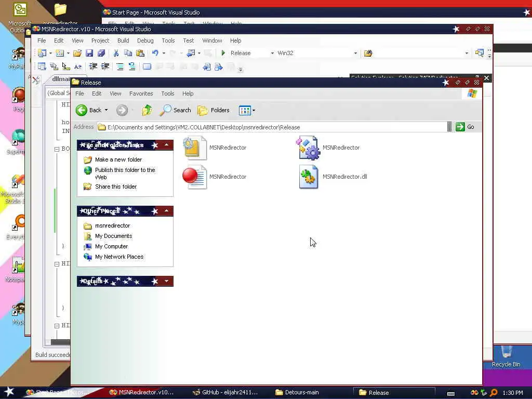
Task: Click the Add New Item toolbar icon
Action: point(60,53)
